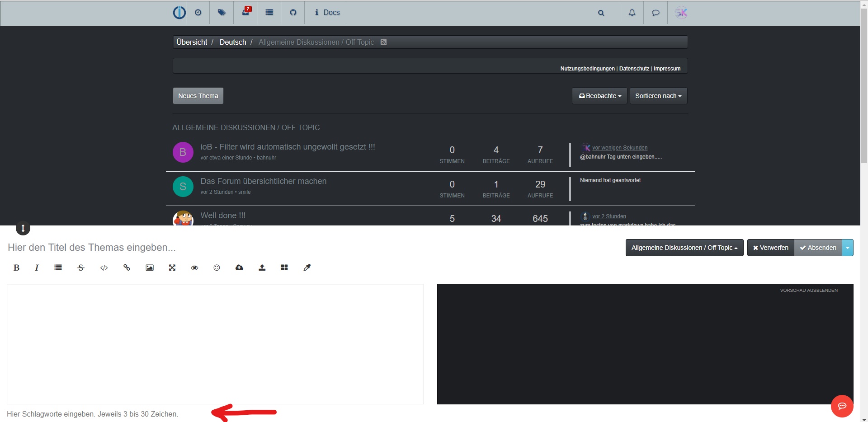Image resolution: width=868 pixels, height=422 pixels.
Task: Open the notifications bell
Action: tap(632, 13)
